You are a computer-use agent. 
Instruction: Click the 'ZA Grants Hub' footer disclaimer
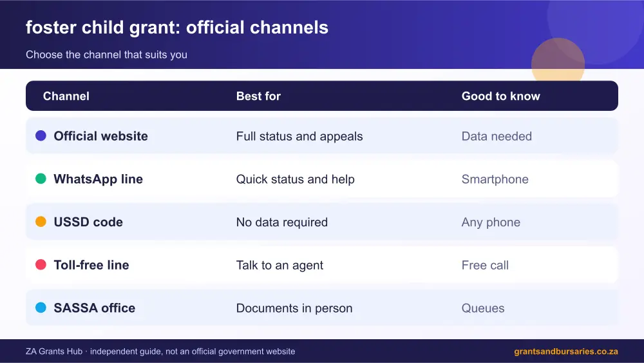160,351
